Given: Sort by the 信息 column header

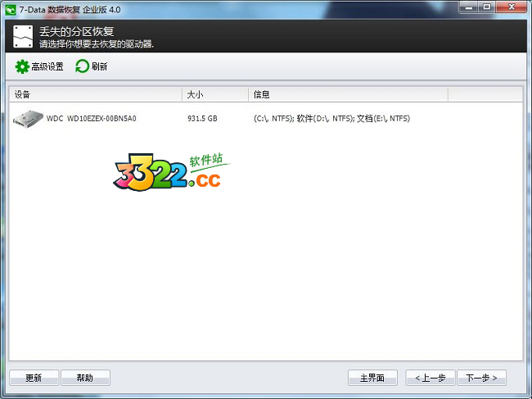Looking at the screenshot, I should point(348,94).
